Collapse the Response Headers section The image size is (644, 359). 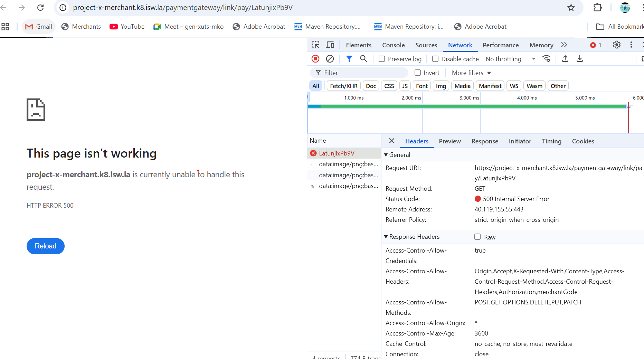click(x=386, y=237)
